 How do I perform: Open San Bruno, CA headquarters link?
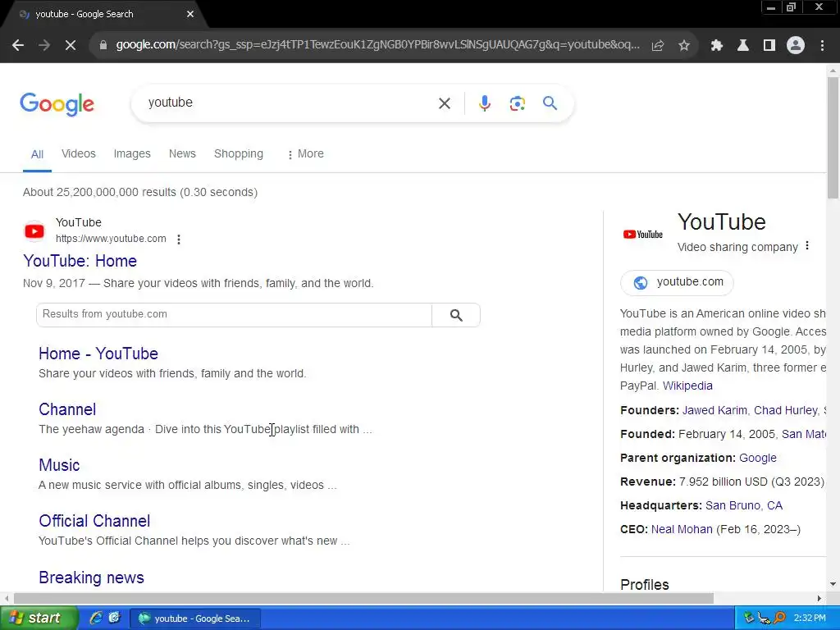coord(743,505)
